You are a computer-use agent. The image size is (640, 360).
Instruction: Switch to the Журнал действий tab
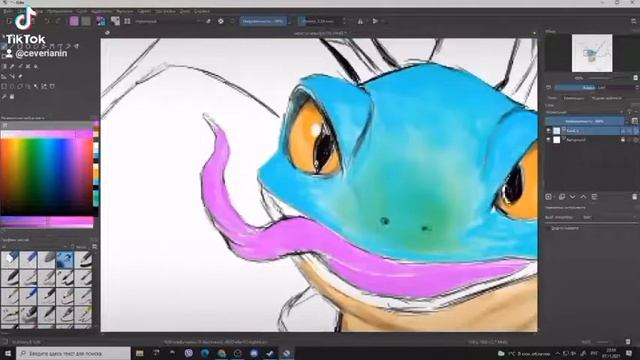click(607, 98)
